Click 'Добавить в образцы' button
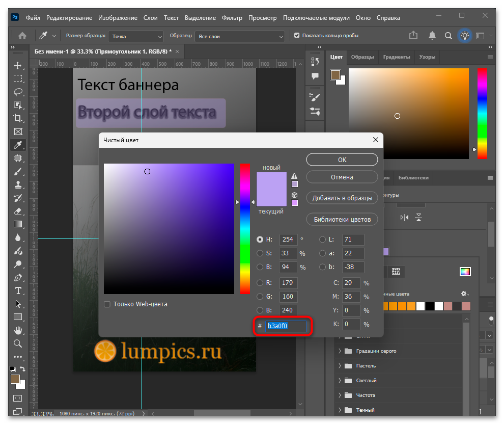504x424 pixels. [x=342, y=198]
